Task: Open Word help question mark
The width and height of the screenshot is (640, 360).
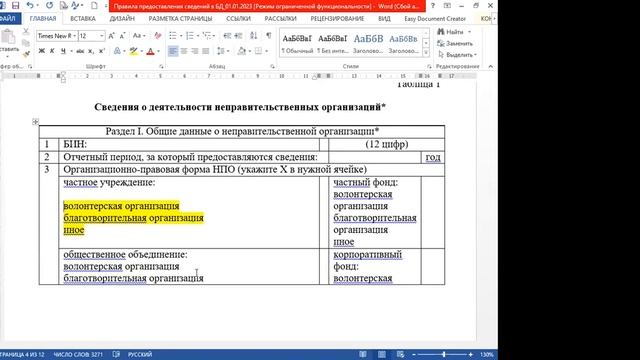Action: (x=433, y=6)
